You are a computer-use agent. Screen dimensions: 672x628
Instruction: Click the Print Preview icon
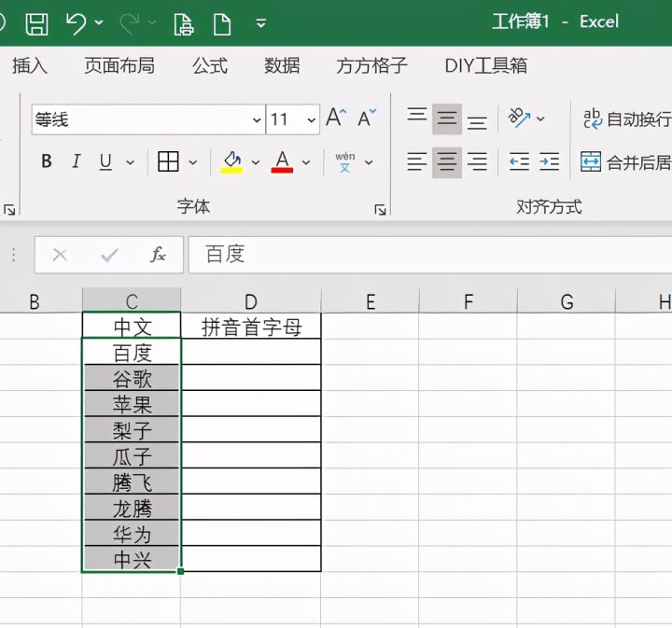[184, 23]
